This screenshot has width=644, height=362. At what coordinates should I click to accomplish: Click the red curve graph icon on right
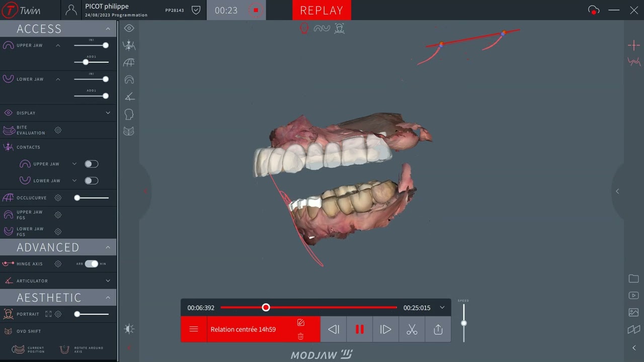(633, 61)
